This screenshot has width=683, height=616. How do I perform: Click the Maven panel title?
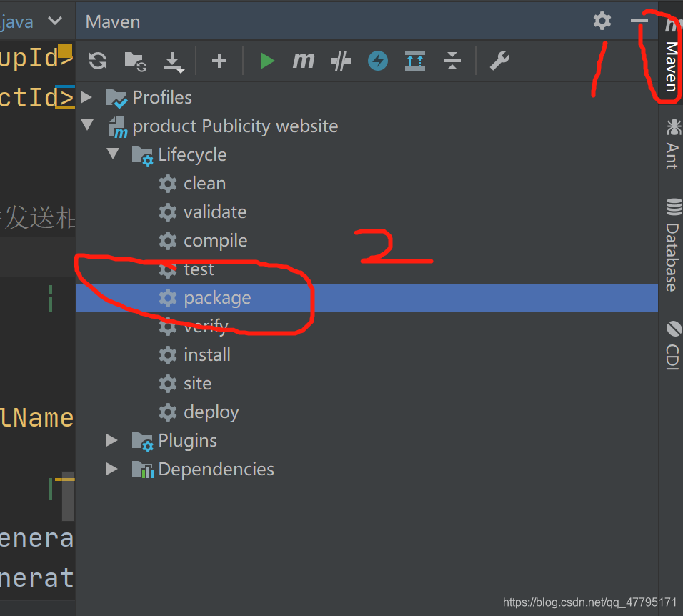click(x=113, y=21)
